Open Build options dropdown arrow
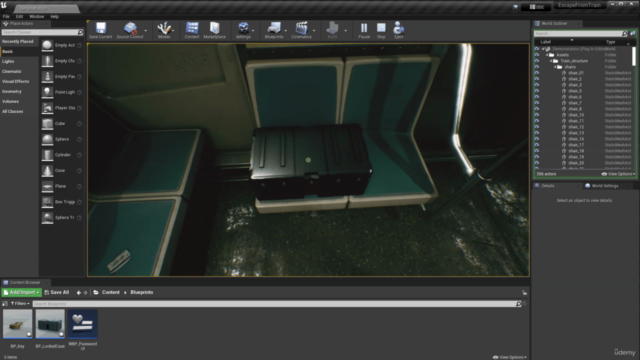The image size is (640, 360). [345, 31]
